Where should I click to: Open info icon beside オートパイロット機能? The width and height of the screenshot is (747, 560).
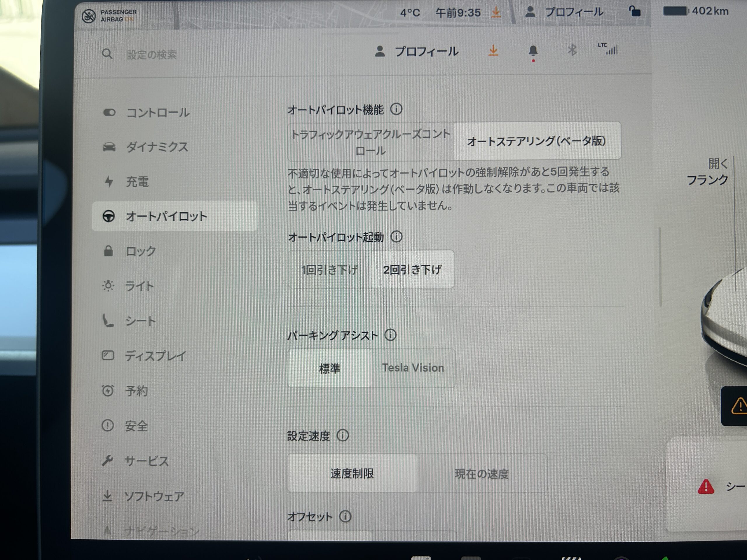(x=396, y=109)
